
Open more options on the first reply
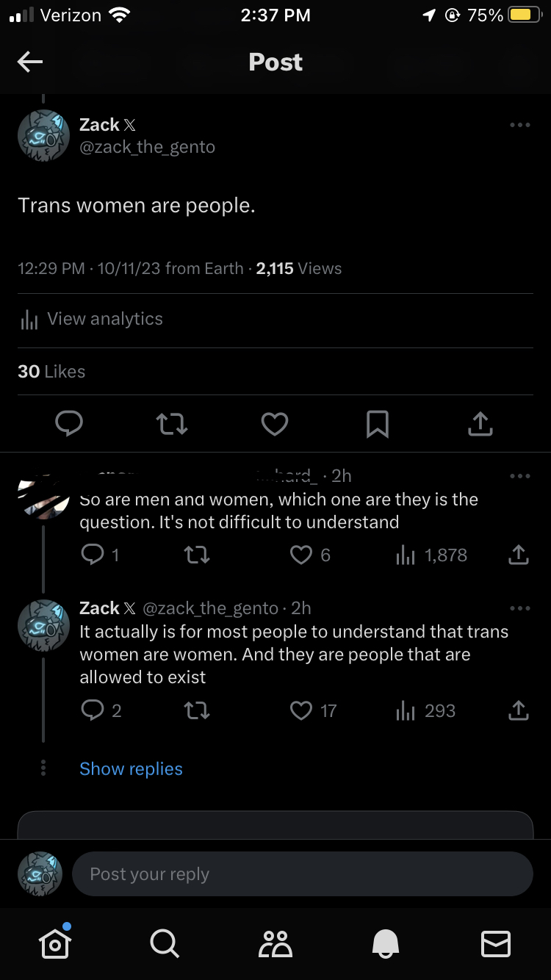pos(519,477)
